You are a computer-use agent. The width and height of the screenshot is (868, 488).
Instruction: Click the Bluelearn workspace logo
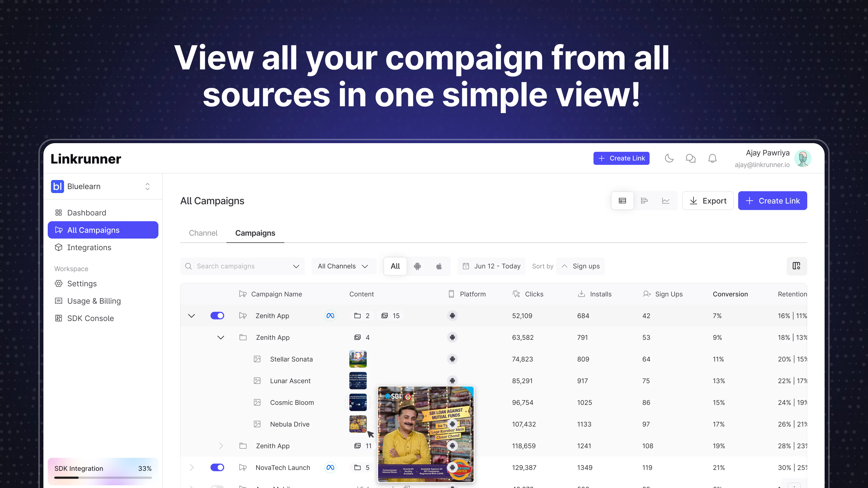[57, 186]
